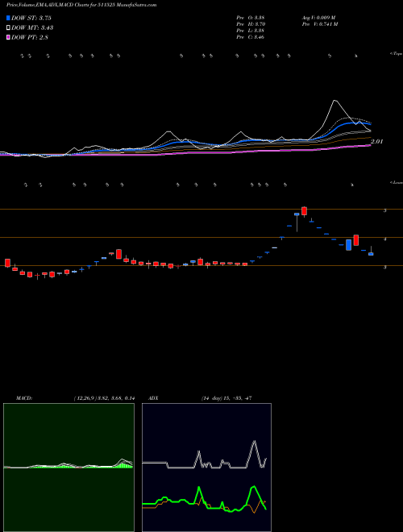The image size is (403, 532).
Task: Click the price axis label 3
Action: (x=384, y=268)
